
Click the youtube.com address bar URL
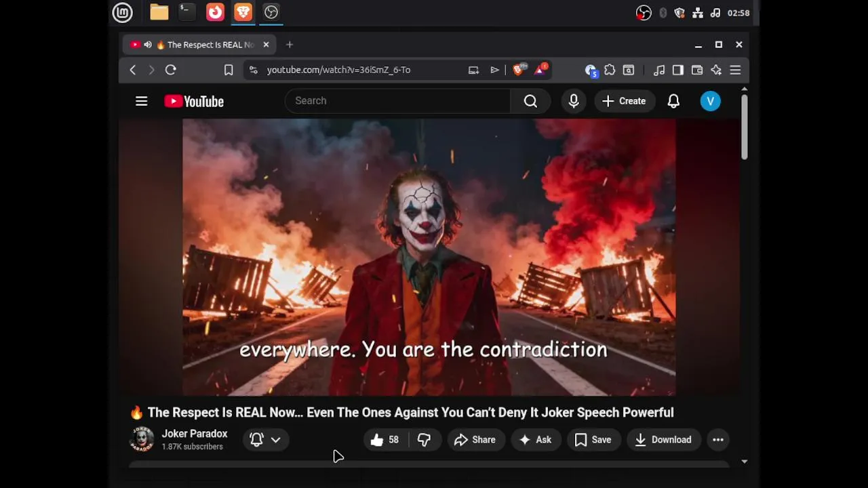338,70
